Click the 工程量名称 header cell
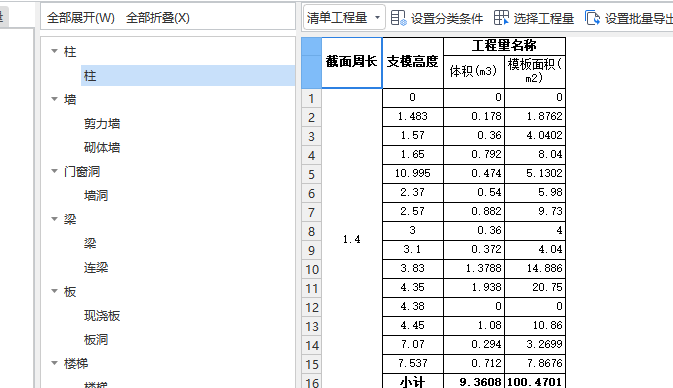673x388 pixels. (x=504, y=46)
